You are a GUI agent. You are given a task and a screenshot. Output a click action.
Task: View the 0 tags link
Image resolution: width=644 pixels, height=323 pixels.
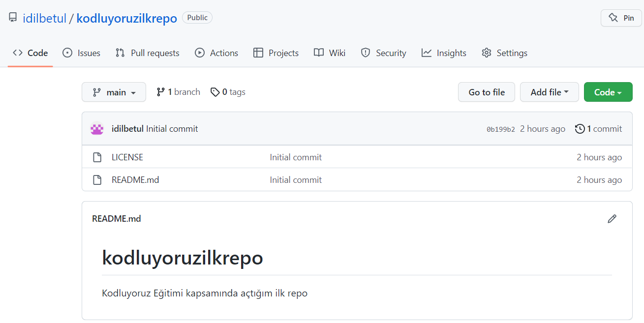tap(228, 92)
